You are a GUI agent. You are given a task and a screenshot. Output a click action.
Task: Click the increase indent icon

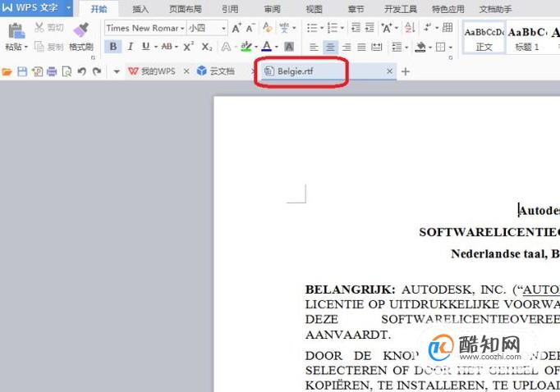point(370,27)
